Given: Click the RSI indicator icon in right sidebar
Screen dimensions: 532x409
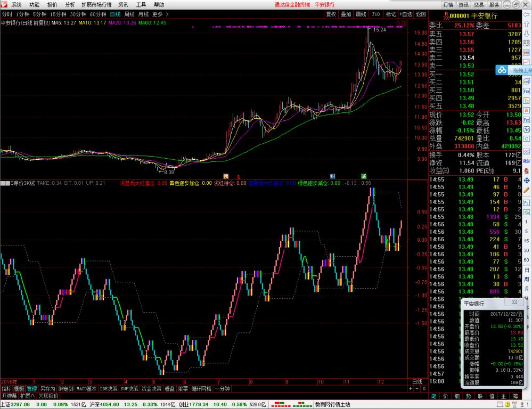Looking at the screenshot, I should [x=526, y=161].
